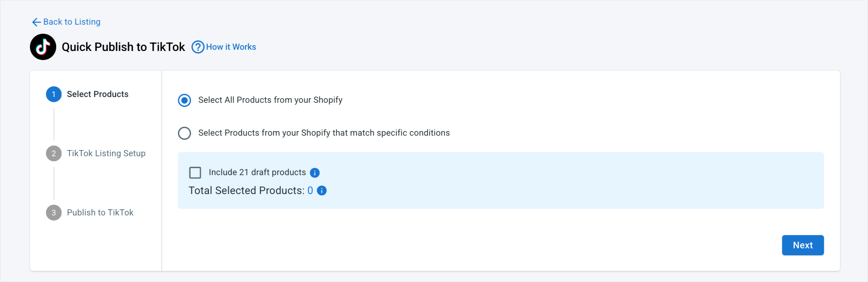The width and height of the screenshot is (868, 282).
Task: Click info icon beside Total Selected Products
Action: coord(322,191)
